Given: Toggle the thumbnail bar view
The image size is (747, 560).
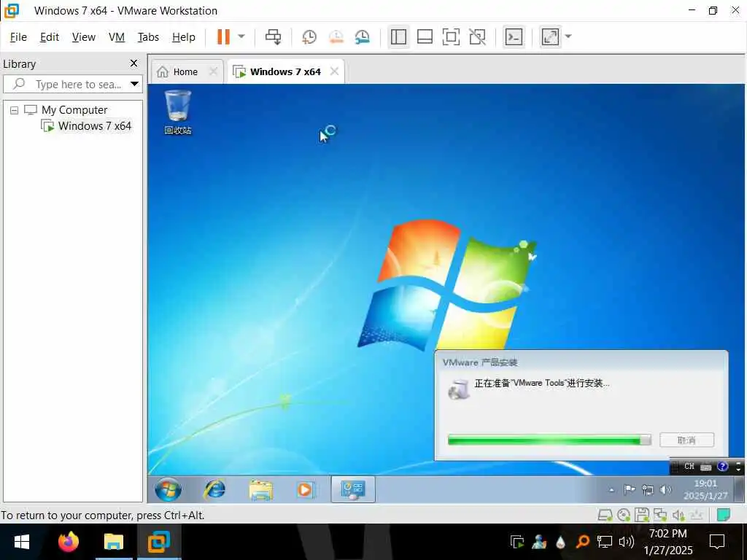Looking at the screenshot, I should (425, 36).
